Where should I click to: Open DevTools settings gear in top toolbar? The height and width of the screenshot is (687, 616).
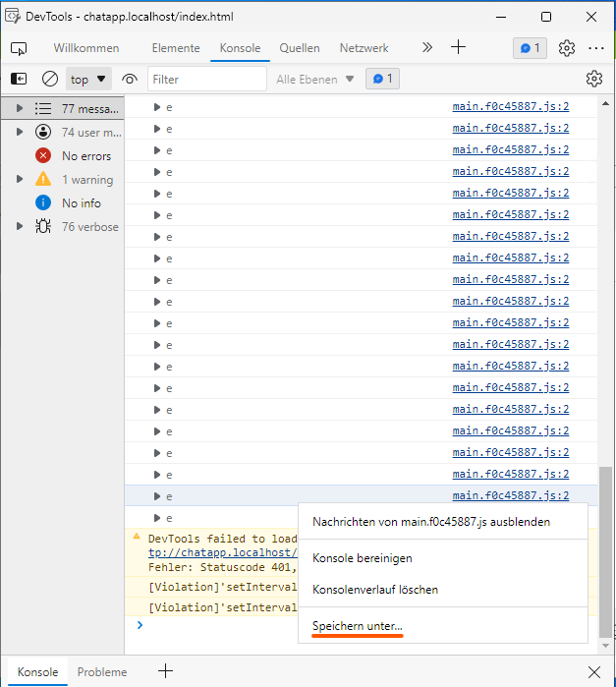pyautogui.click(x=566, y=48)
